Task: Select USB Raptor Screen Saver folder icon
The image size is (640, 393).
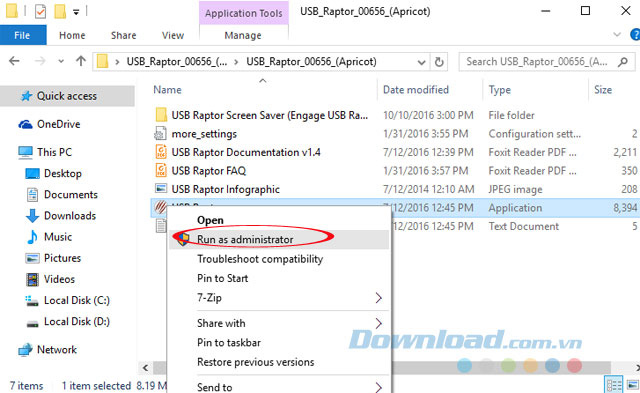Action: pos(161,115)
